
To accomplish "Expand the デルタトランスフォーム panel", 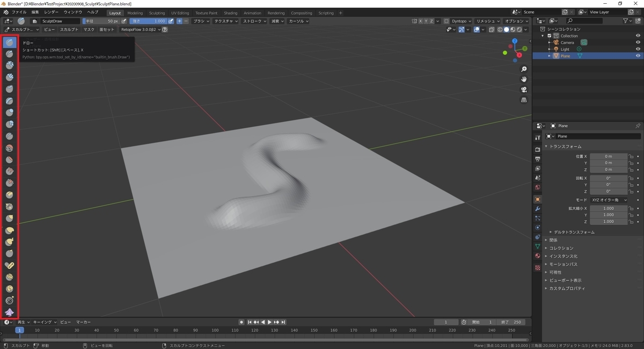I will point(574,232).
